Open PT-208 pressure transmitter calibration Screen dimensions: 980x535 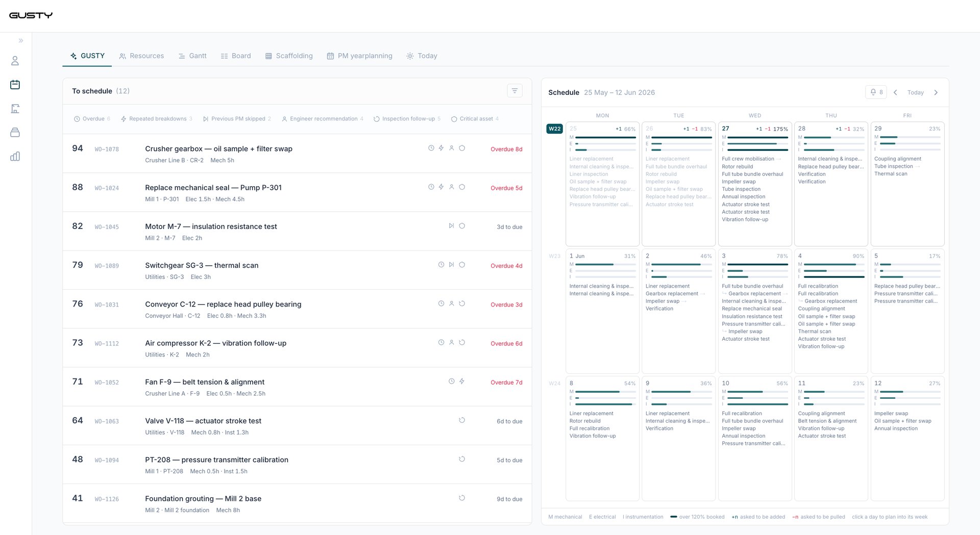297,465
